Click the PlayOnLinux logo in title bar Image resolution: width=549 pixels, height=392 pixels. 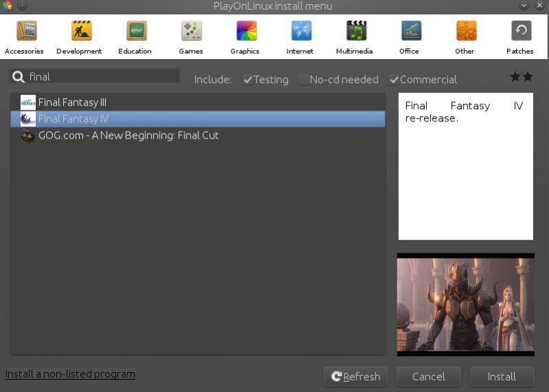[7, 5]
